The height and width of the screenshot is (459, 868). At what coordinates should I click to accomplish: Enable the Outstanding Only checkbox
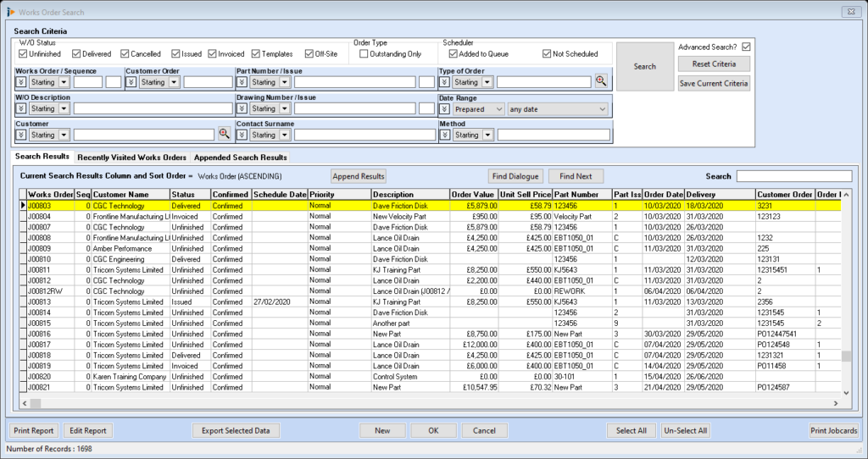(x=364, y=54)
